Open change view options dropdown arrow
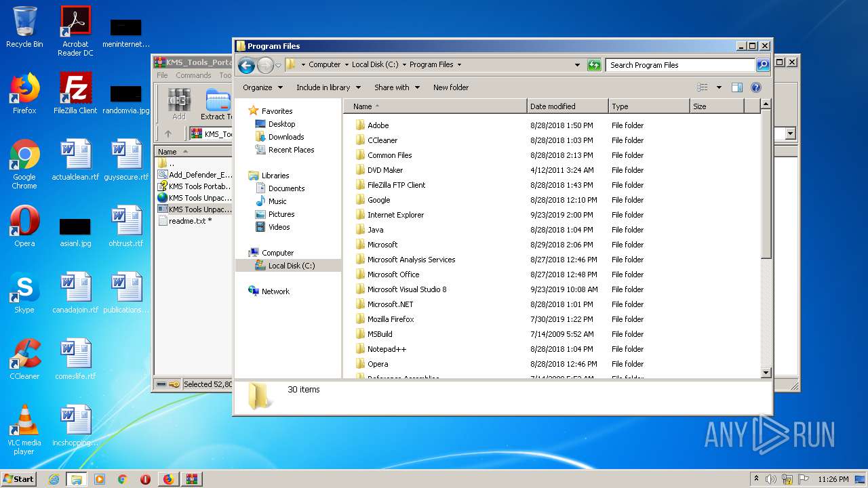The image size is (868, 488). (x=719, y=87)
